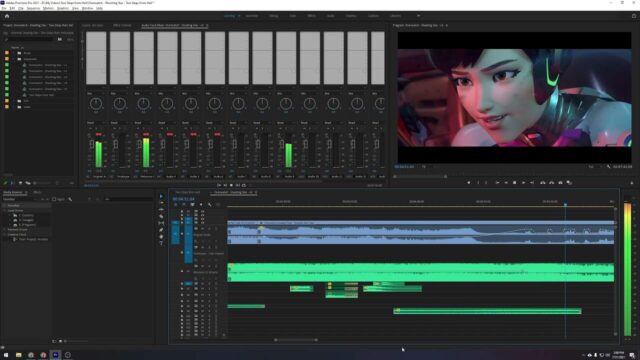Screen dimensions: 640x360
Task: Collapse the Overwatch bin in Project panel
Action: pos(13,59)
